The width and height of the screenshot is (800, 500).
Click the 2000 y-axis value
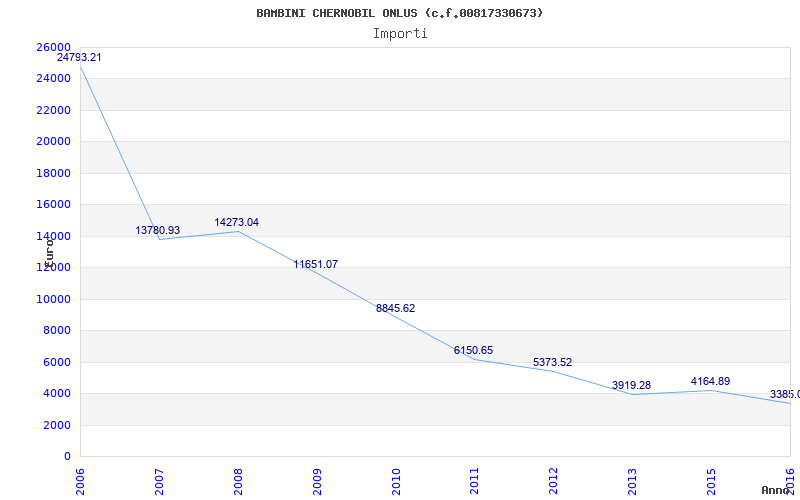coord(56,425)
